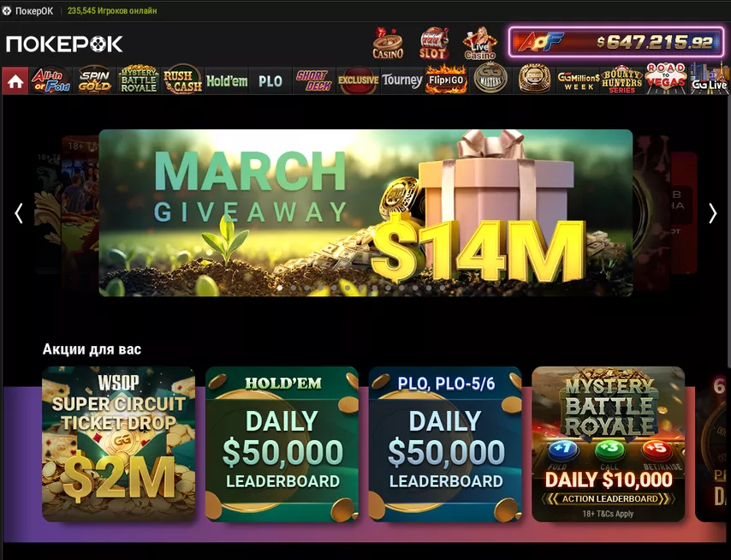Open the March Giveaway $14M banner
This screenshot has width=731, height=560.
click(365, 212)
